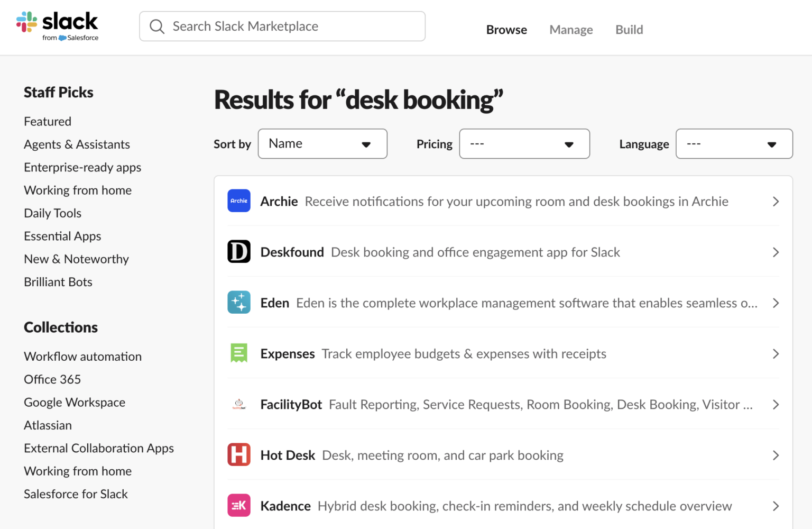Open the Featured staff picks link
The height and width of the screenshot is (529, 812).
coord(47,121)
